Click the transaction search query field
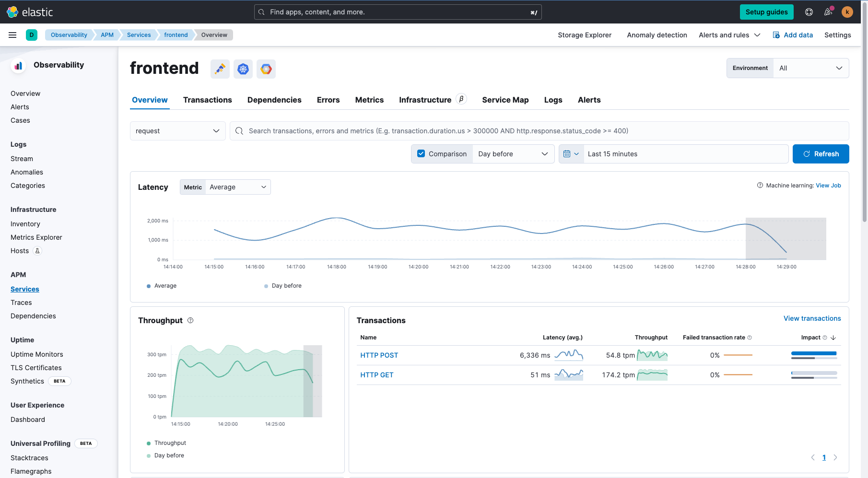Viewport: 868px width, 478px height. (539, 131)
